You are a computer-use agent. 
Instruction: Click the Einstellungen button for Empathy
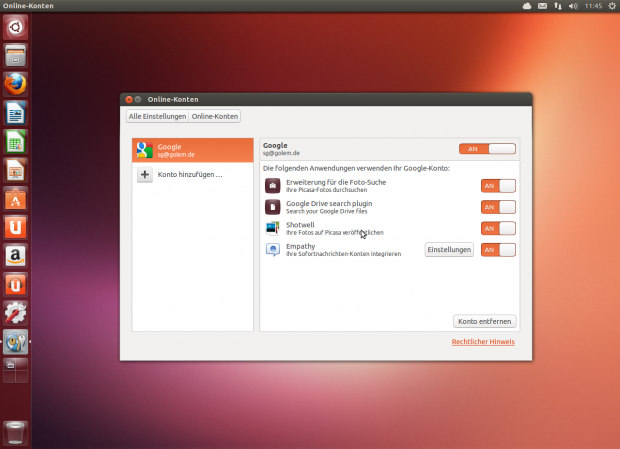coord(449,250)
